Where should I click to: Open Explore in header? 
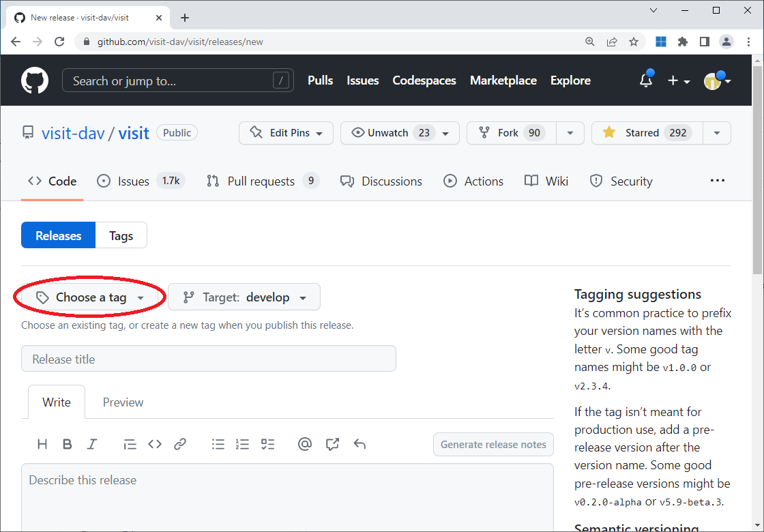point(570,80)
